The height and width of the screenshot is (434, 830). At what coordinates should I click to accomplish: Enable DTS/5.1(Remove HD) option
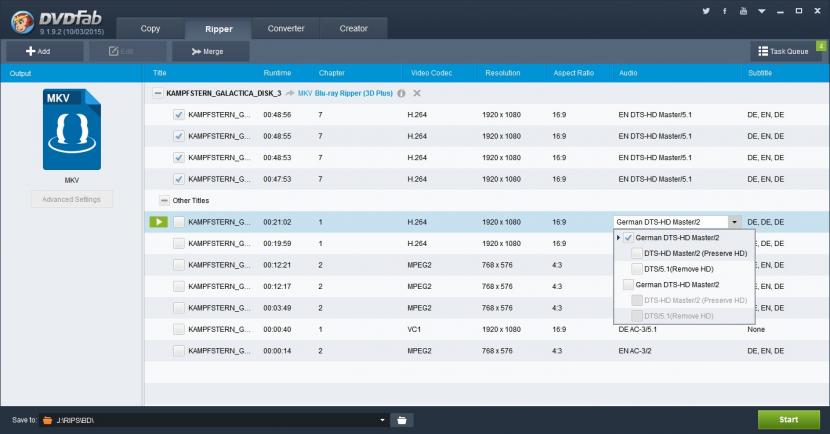pyautogui.click(x=637, y=269)
